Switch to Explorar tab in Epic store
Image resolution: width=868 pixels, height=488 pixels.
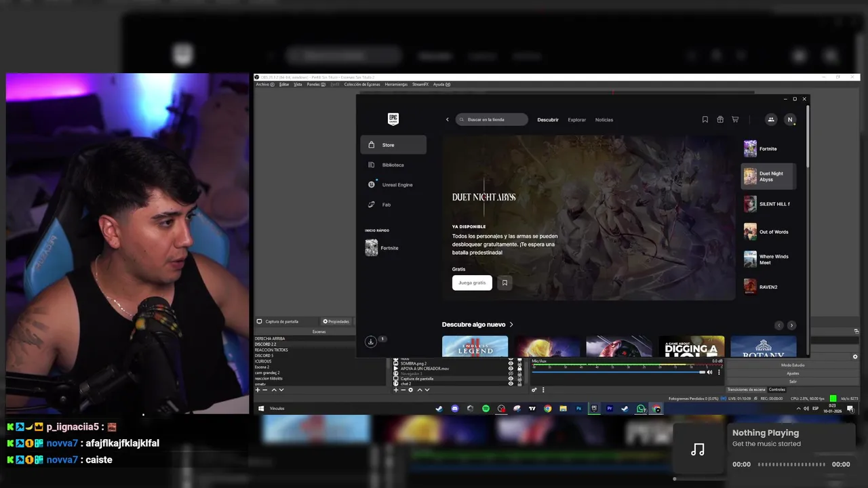577,120
